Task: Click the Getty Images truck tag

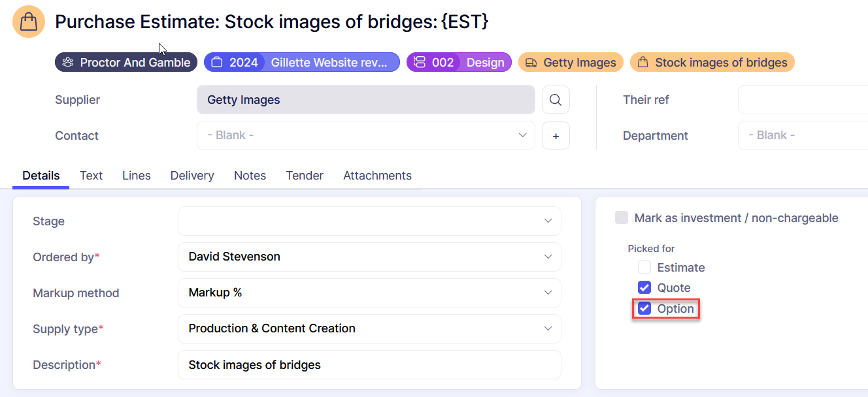Action: pos(571,63)
